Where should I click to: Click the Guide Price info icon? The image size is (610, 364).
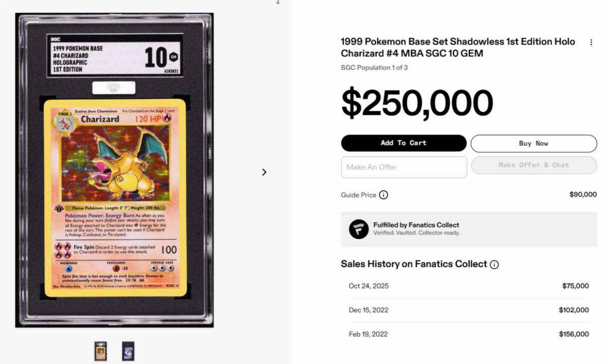click(x=384, y=195)
